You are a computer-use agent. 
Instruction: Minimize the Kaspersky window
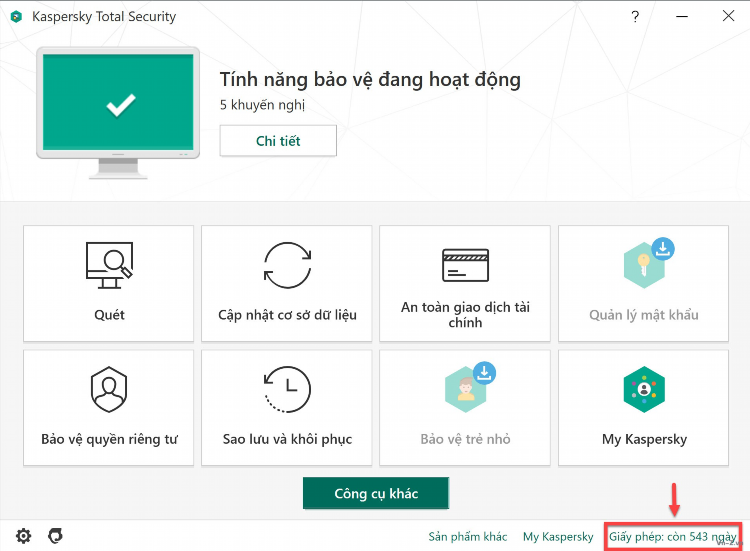pyautogui.click(x=682, y=17)
